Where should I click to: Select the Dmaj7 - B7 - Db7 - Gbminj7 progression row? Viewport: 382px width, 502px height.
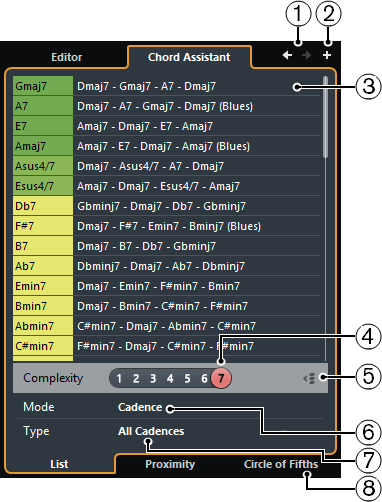[197, 246]
